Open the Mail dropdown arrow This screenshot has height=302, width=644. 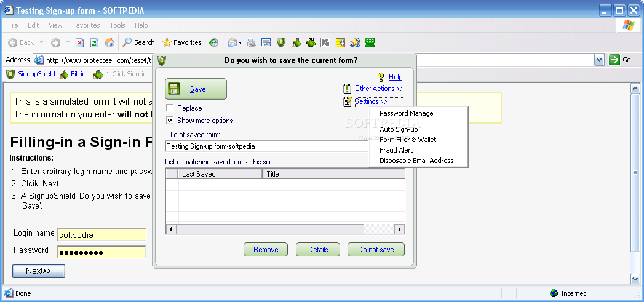[x=241, y=42]
